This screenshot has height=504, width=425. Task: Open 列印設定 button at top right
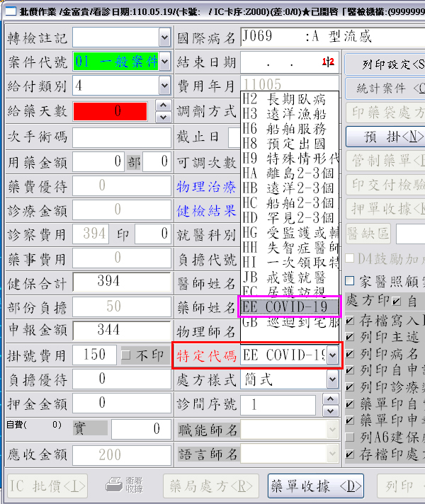(x=385, y=64)
